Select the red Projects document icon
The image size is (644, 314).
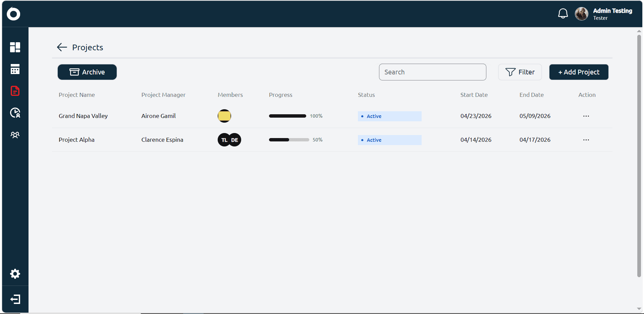(15, 91)
